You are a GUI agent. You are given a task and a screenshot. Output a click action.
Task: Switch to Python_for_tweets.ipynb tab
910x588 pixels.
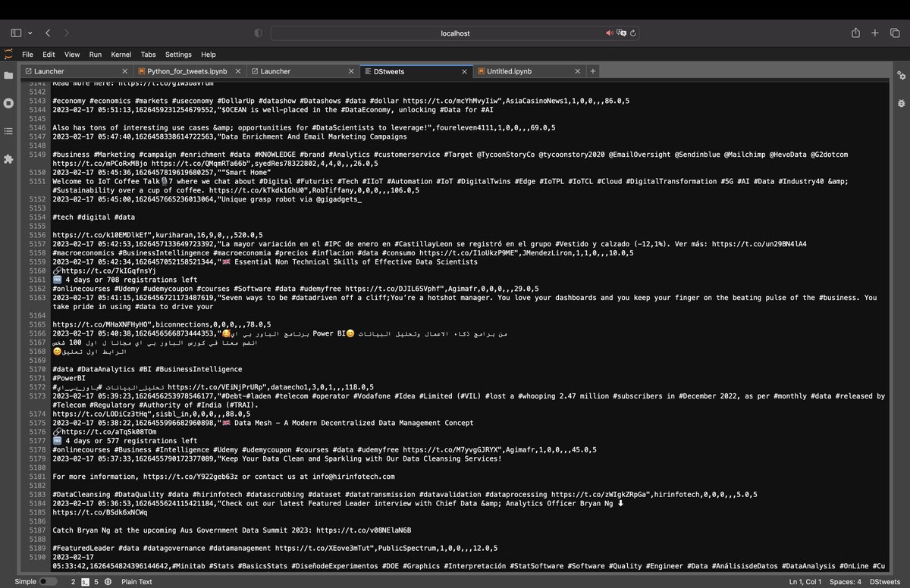click(x=190, y=71)
